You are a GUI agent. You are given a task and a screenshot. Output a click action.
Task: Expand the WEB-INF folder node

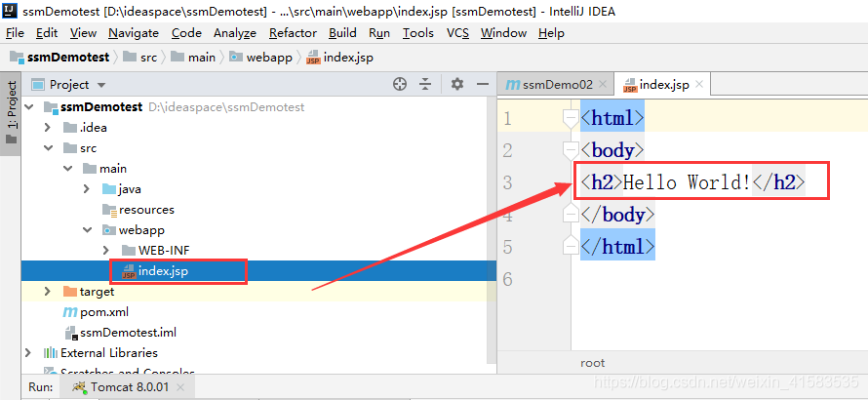[x=106, y=251]
